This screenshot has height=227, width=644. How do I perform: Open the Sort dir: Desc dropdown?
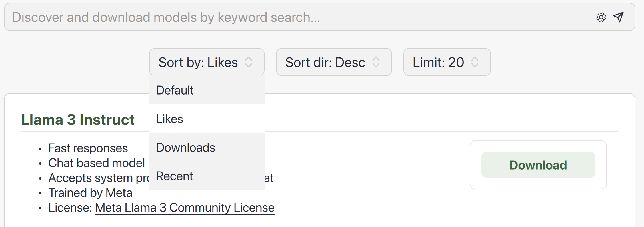(x=334, y=62)
